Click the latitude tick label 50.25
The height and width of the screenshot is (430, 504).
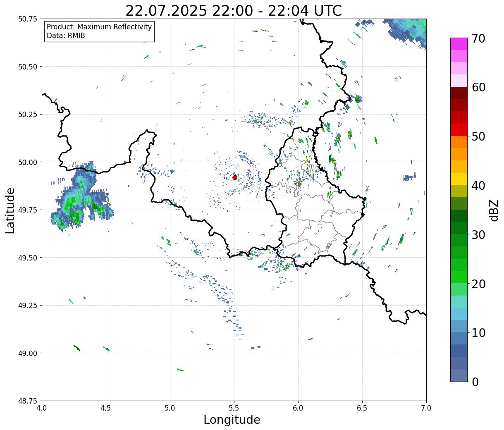click(x=27, y=115)
